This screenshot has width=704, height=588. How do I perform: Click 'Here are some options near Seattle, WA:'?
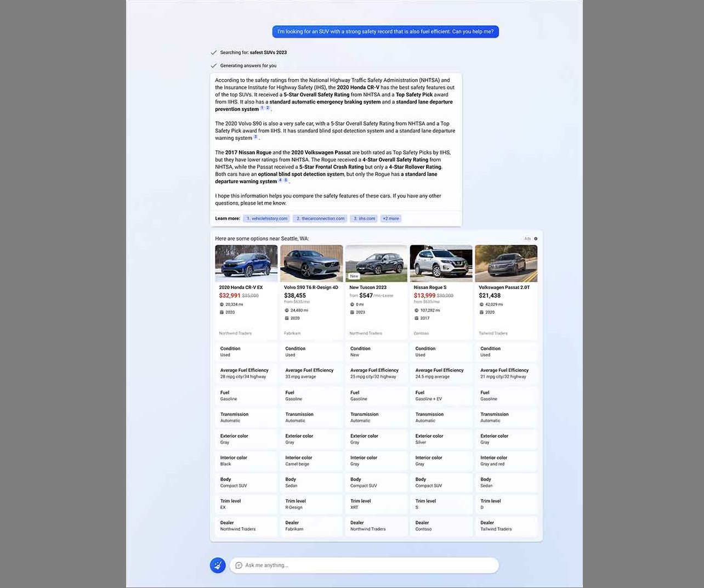(262, 239)
